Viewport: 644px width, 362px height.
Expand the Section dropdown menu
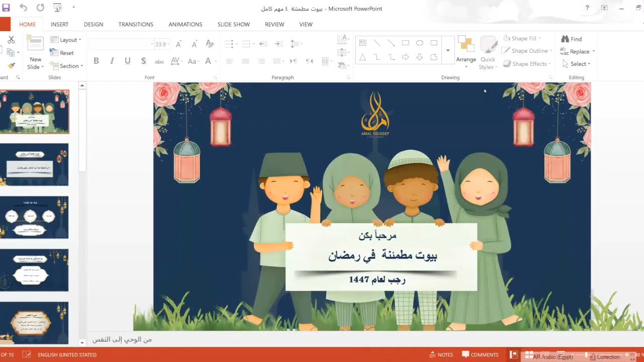click(67, 66)
